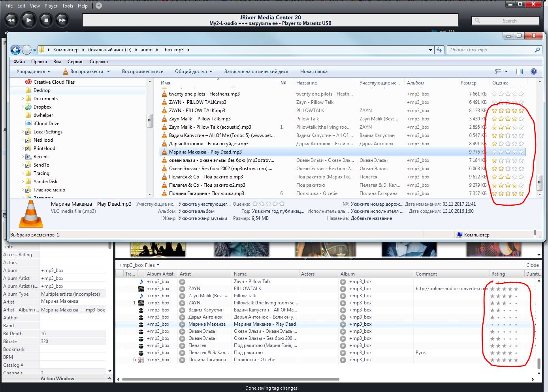Open the JRiver Tools menu

pos(68,6)
